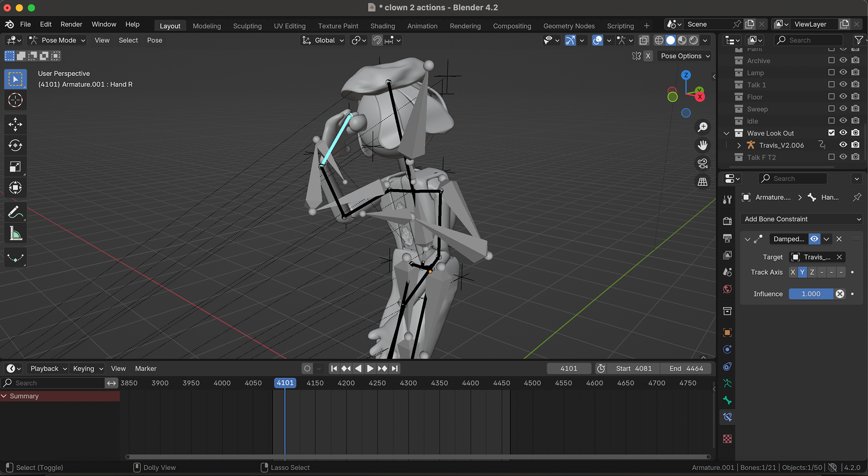The image size is (868, 476).
Task: Select the Measure tool
Action: click(15, 233)
